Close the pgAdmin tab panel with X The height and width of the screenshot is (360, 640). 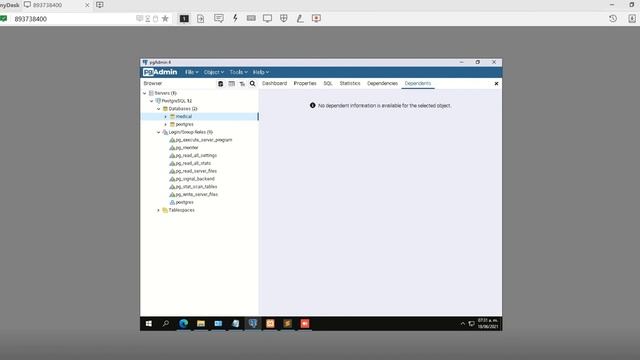[496, 84]
